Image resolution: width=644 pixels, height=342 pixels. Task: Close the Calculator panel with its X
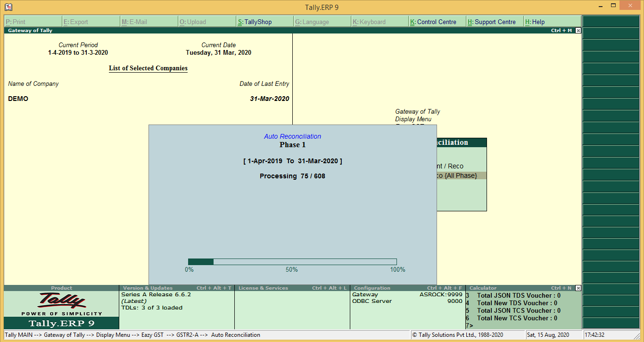[x=578, y=288]
